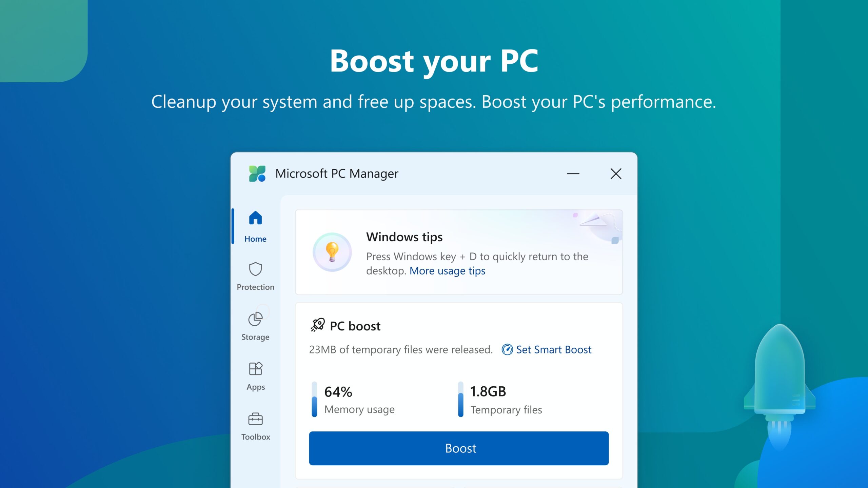Viewport: 868px width, 488px height.
Task: Click the Set Smart Boost gear icon
Action: pos(507,349)
